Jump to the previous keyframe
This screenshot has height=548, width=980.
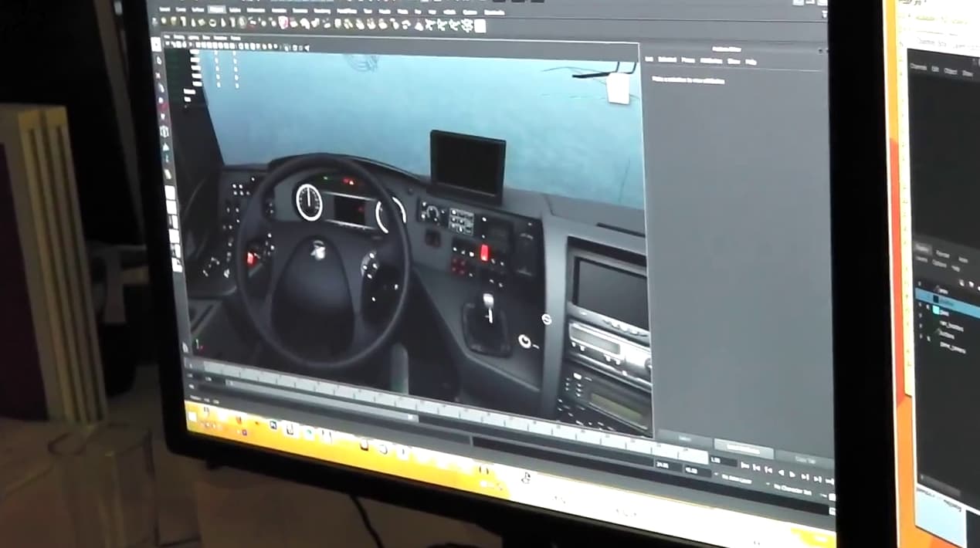coord(768,469)
